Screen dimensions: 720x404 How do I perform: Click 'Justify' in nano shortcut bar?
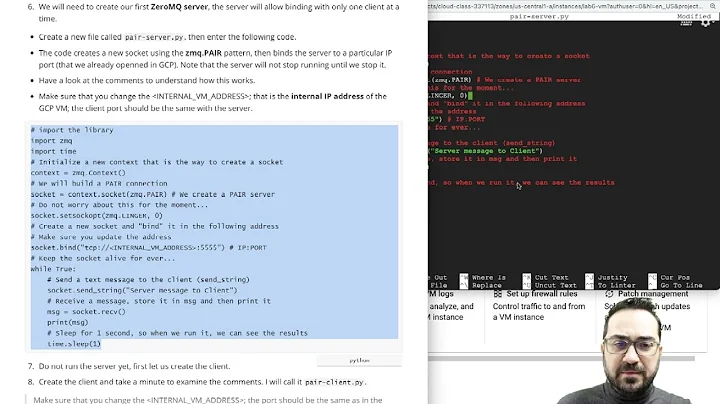click(613, 277)
